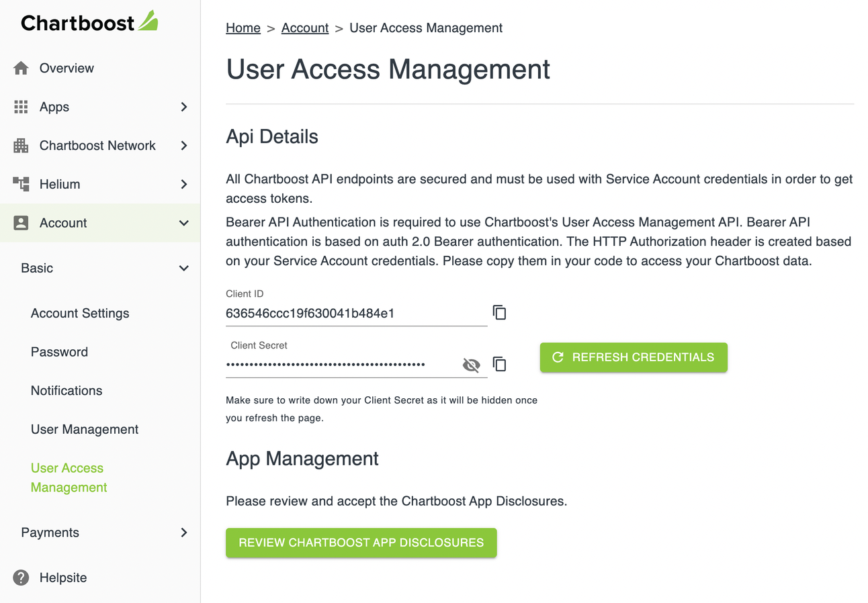
Task: Click the Chartboost logo
Action: (89, 22)
